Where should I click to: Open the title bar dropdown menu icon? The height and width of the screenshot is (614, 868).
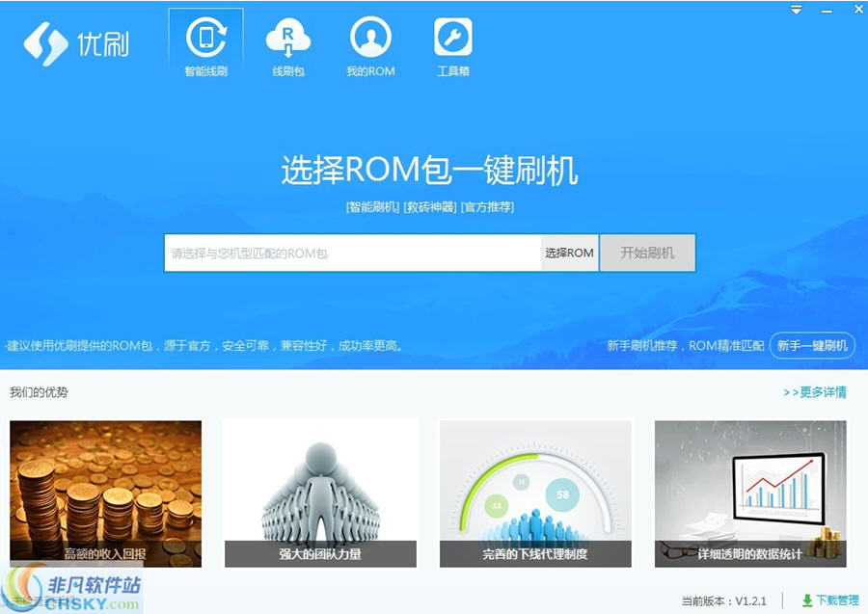pos(796,10)
